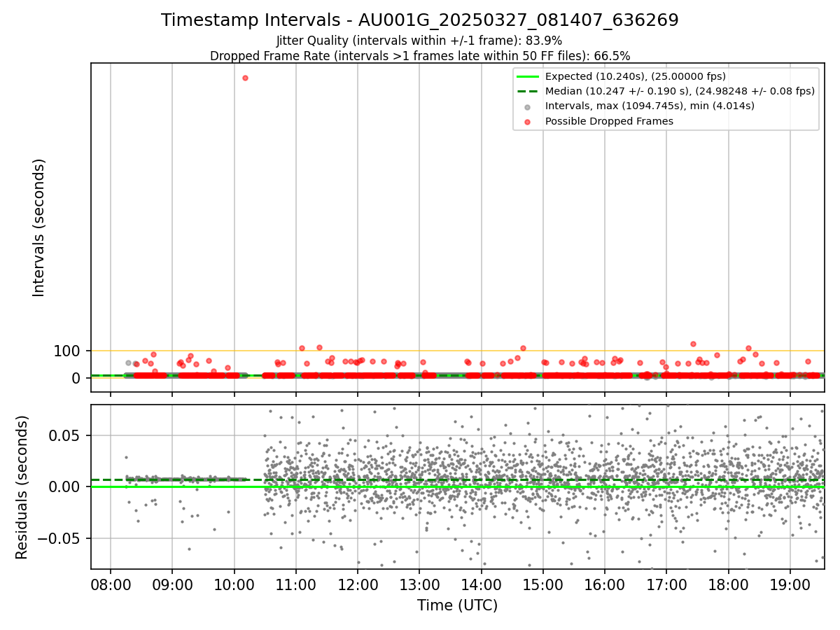Click the 'Median (10.247 +/- 0.190 s)' legend entry

tap(680, 91)
